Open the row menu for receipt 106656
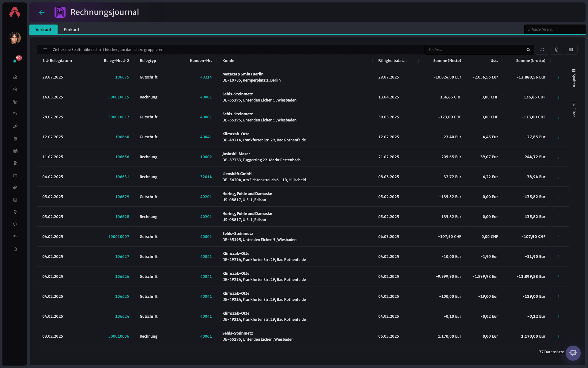 pos(559,157)
